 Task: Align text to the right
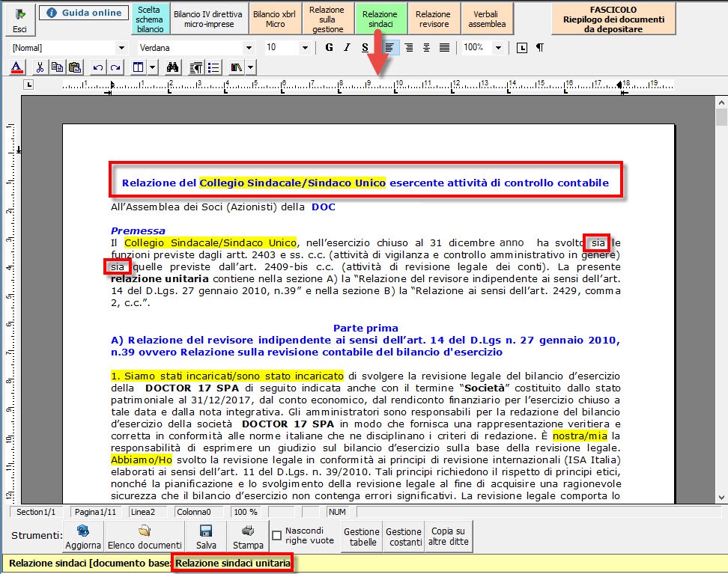point(409,47)
